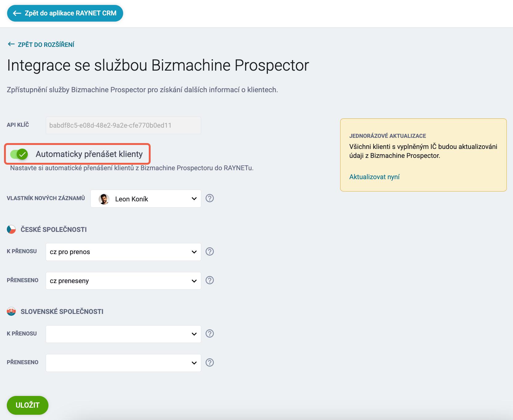Show help for Czech 'Přeneseno' field
The width and height of the screenshot is (513, 420).
point(210,280)
